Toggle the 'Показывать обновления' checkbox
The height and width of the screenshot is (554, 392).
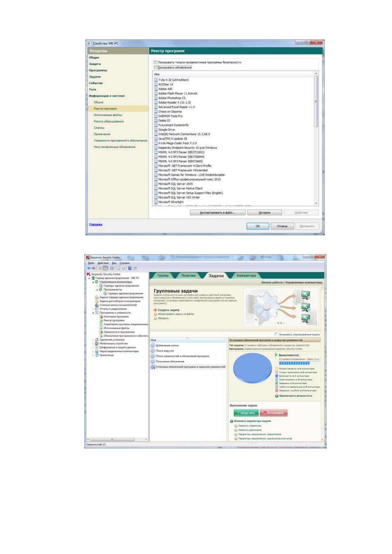156,67
